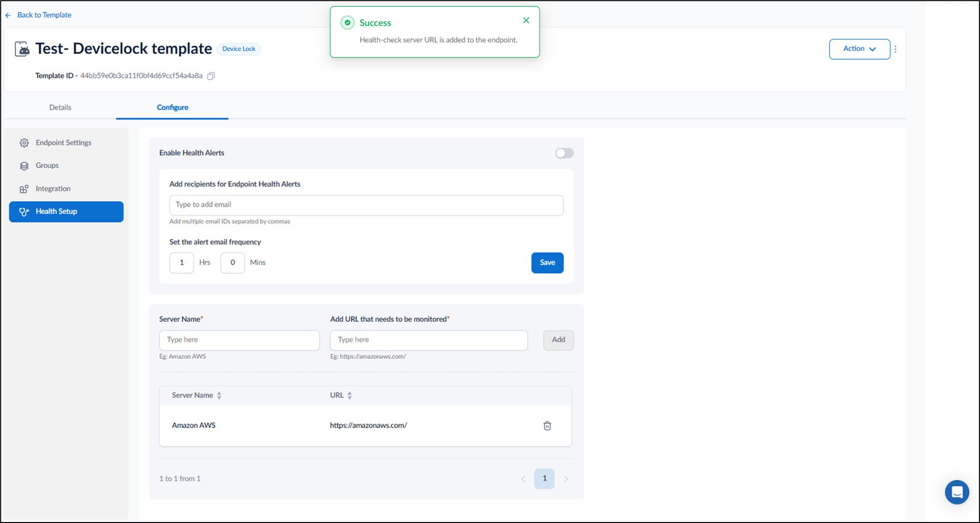Viewport: 980px width, 523px height.
Task: Click the Endpoint Settings gear icon
Action: [24, 143]
